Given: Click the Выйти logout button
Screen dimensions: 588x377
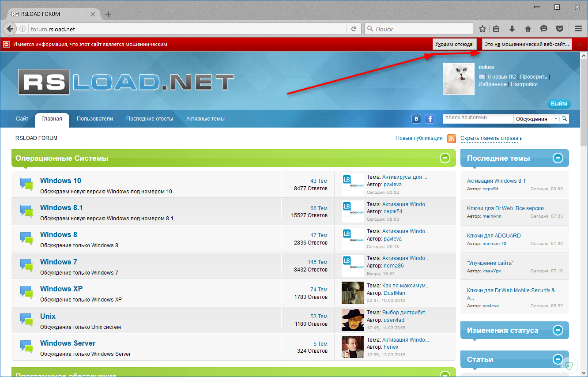Looking at the screenshot, I should pyautogui.click(x=559, y=104).
